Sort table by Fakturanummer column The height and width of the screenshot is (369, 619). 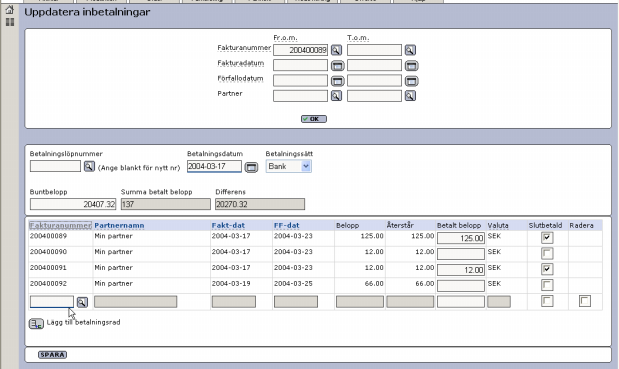click(60, 225)
